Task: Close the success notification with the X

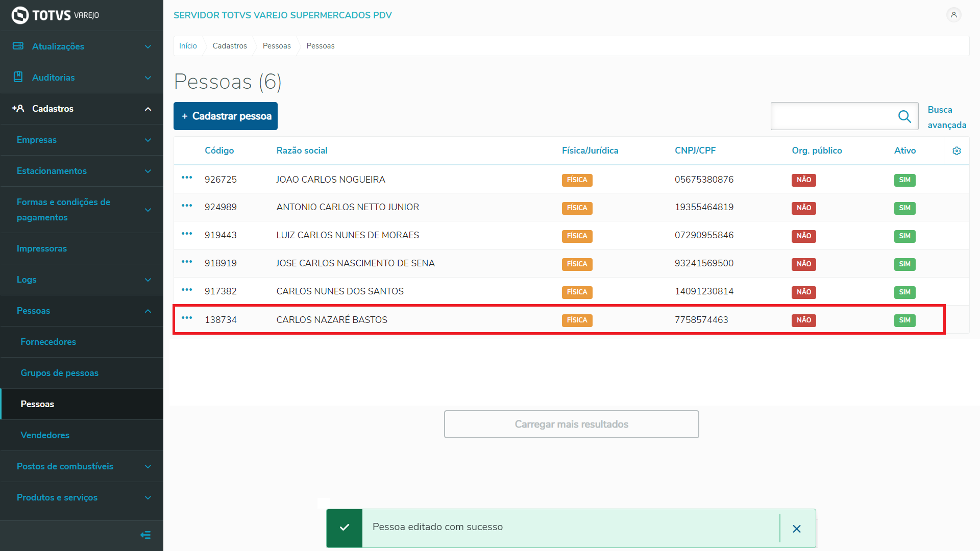Action: 797,529
